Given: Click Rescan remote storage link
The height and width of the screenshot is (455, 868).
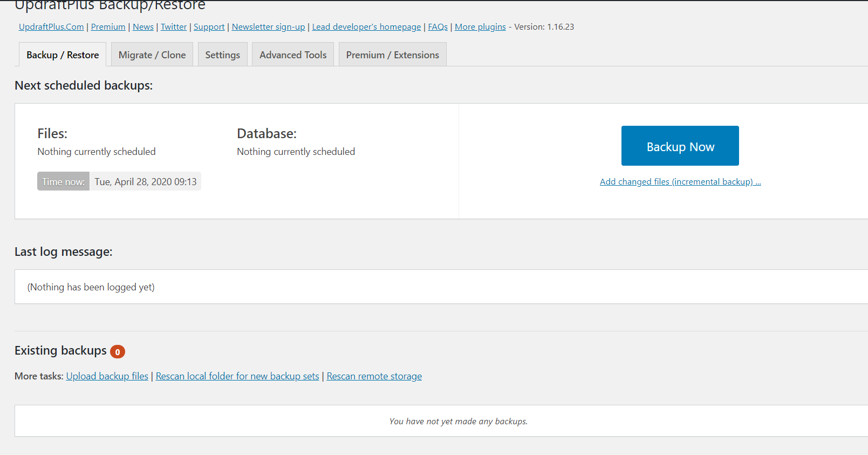Looking at the screenshot, I should coord(374,376).
